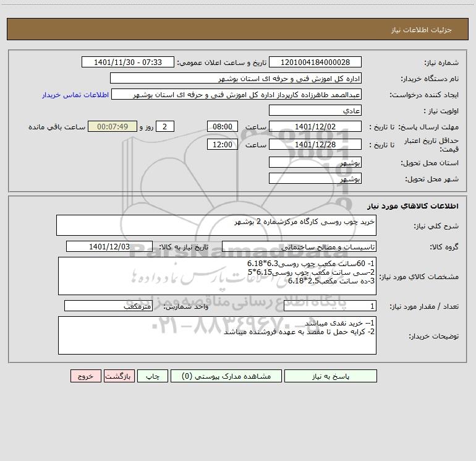
Task: Click general description field خرید چوب روسی
Action: pos(216,225)
